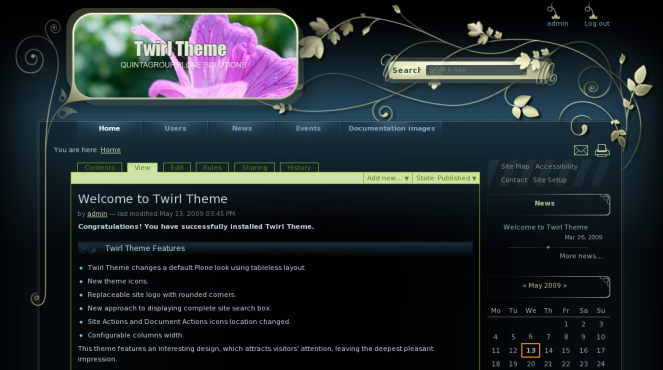Viewport: 663px width, 370px height.
Task: Open the Events navigation tab
Action: 308,129
